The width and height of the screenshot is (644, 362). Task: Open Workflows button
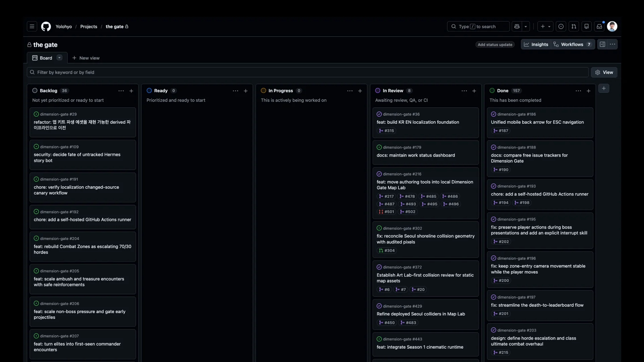pyautogui.click(x=573, y=44)
